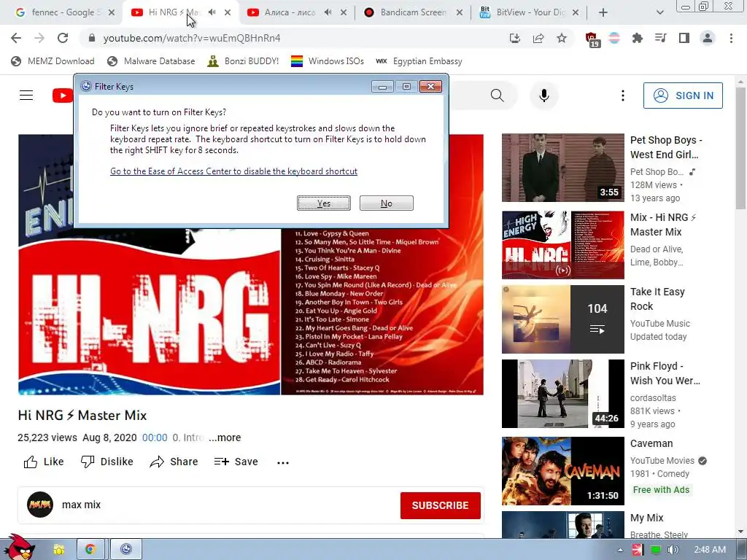Open Chrome three-dot menu

tap(731, 38)
